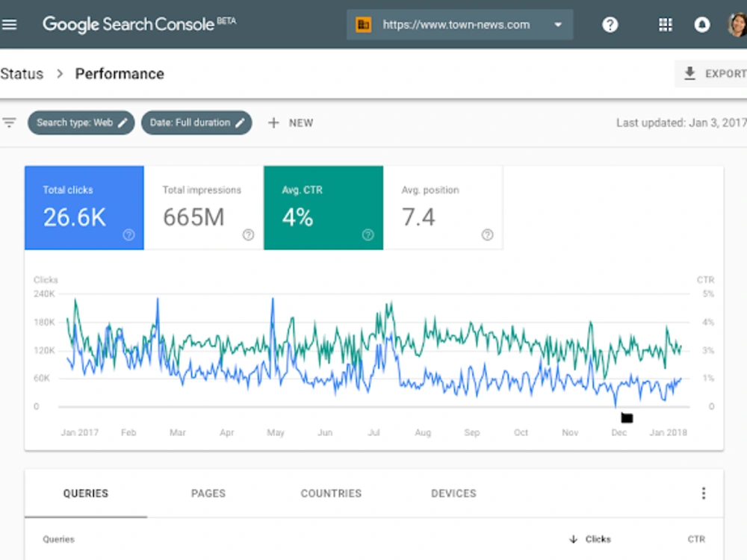Open help icon on Total impressions card
Screen dimensions: 747x560
pyautogui.click(x=248, y=234)
